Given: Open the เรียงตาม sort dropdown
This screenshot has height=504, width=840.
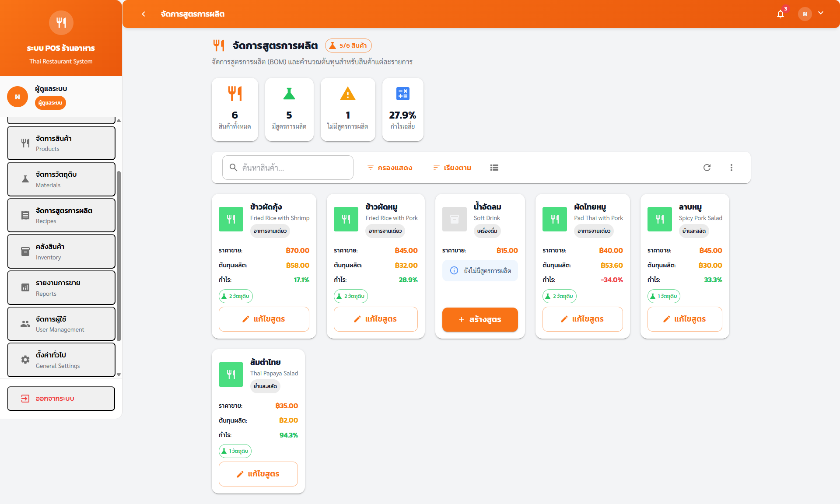Looking at the screenshot, I should pos(452,168).
